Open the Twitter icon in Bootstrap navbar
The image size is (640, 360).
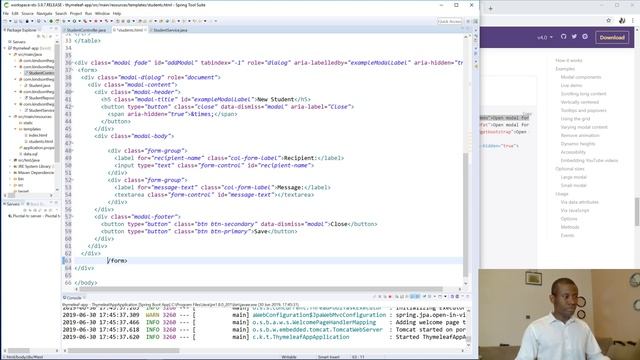coord(574,37)
